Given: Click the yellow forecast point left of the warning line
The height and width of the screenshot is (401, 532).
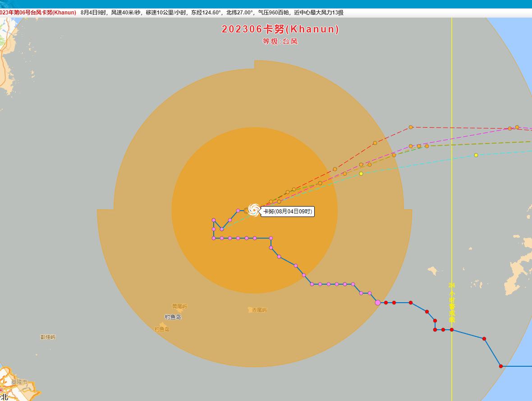Looking at the screenshot, I should point(361,174).
